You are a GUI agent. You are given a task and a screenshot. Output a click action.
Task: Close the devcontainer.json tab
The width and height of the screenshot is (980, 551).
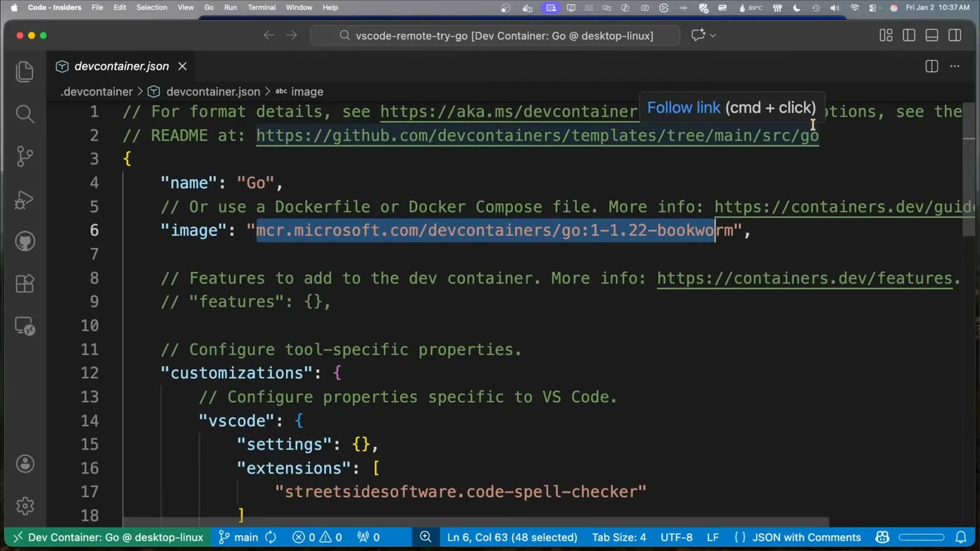click(182, 66)
